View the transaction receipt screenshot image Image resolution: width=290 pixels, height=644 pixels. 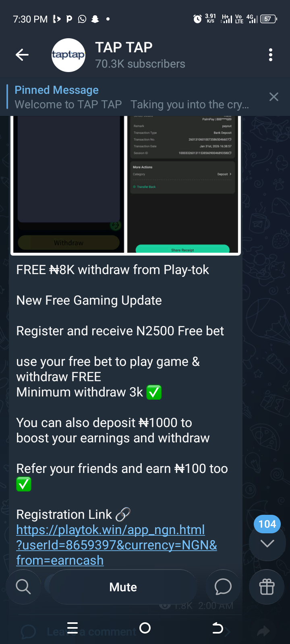[x=183, y=184]
